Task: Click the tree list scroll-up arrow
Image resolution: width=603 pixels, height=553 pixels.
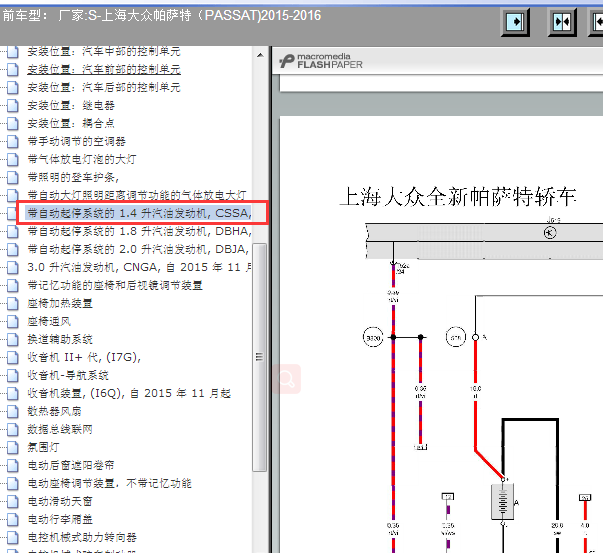Action: (x=260, y=55)
